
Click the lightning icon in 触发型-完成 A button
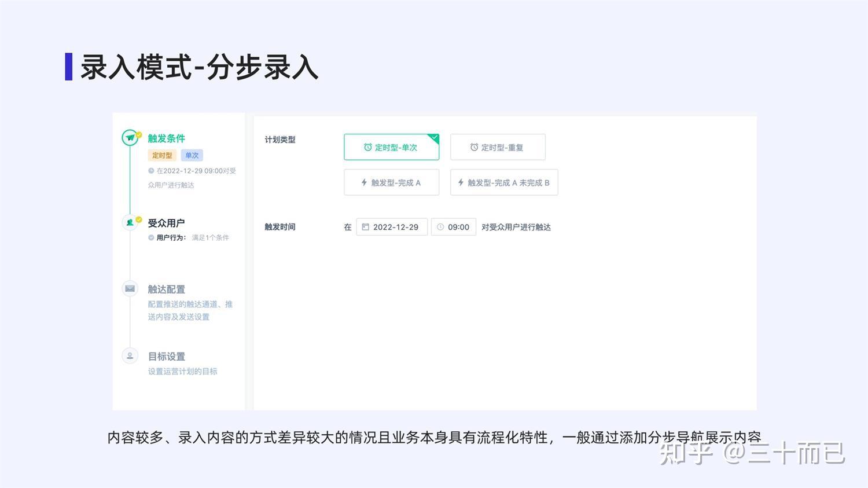point(364,182)
